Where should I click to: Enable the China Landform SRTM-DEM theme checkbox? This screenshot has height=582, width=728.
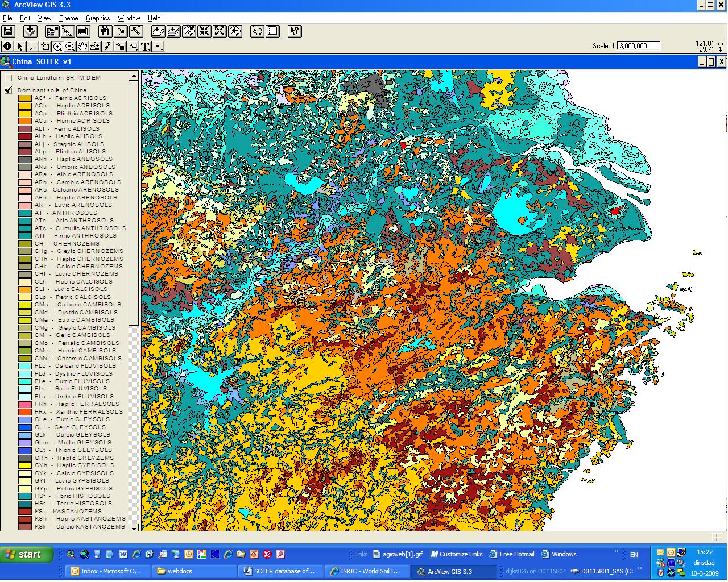[9, 78]
